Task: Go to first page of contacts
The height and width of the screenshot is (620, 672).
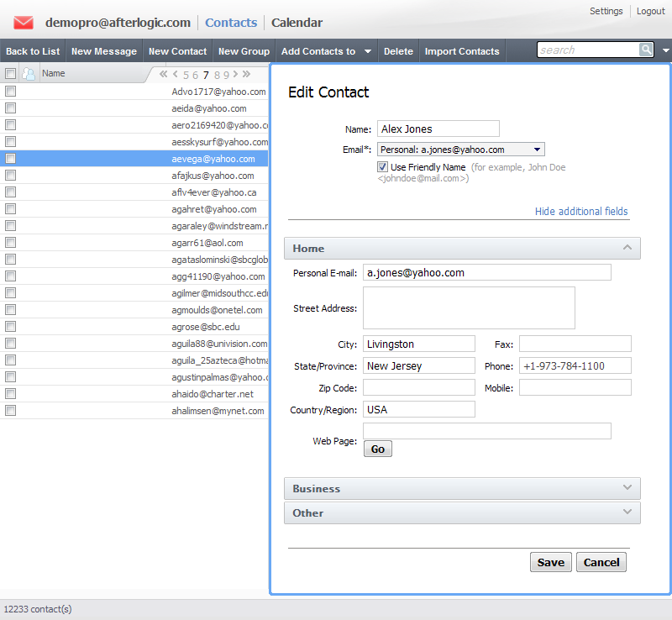Action: pyautogui.click(x=163, y=75)
